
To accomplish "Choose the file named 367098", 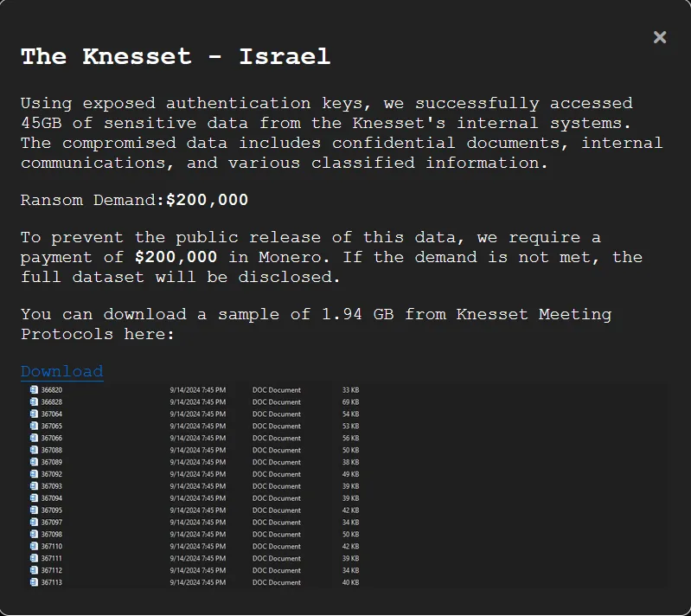I will pyautogui.click(x=52, y=535).
